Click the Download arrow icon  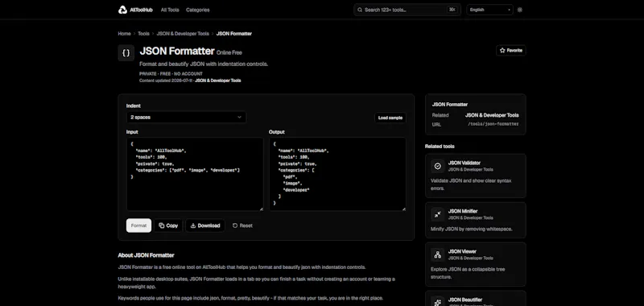point(193,225)
